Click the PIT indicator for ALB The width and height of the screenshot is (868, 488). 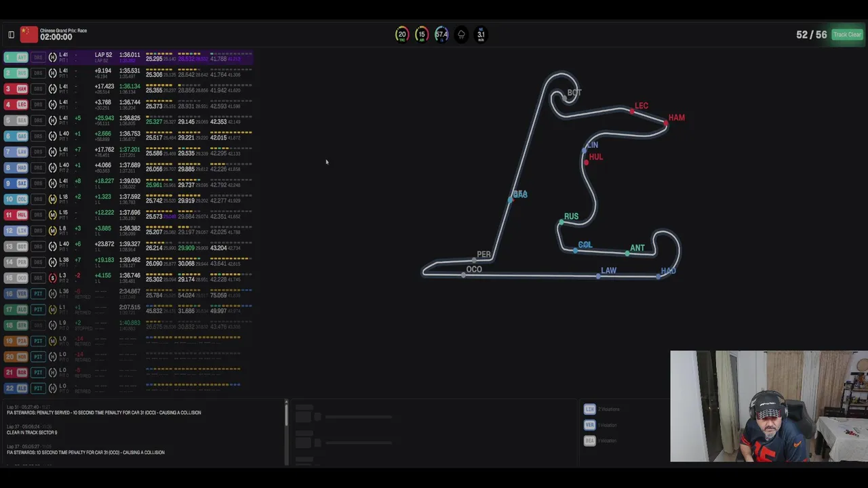point(38,388)
